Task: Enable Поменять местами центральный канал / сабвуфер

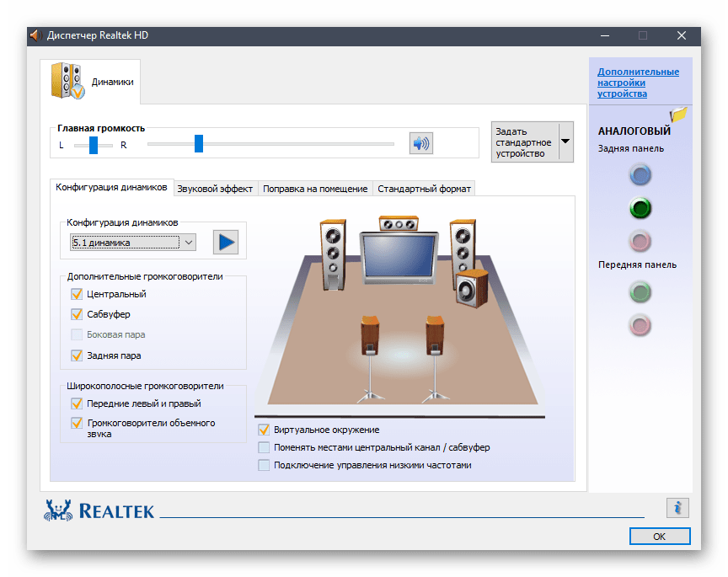Action: (265, 448)
